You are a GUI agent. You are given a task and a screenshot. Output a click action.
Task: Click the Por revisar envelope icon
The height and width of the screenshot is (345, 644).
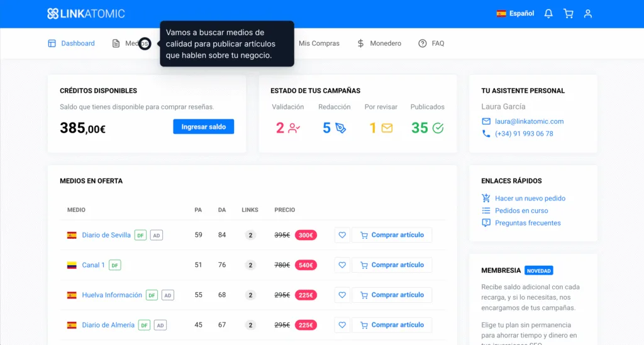point(387,128)
